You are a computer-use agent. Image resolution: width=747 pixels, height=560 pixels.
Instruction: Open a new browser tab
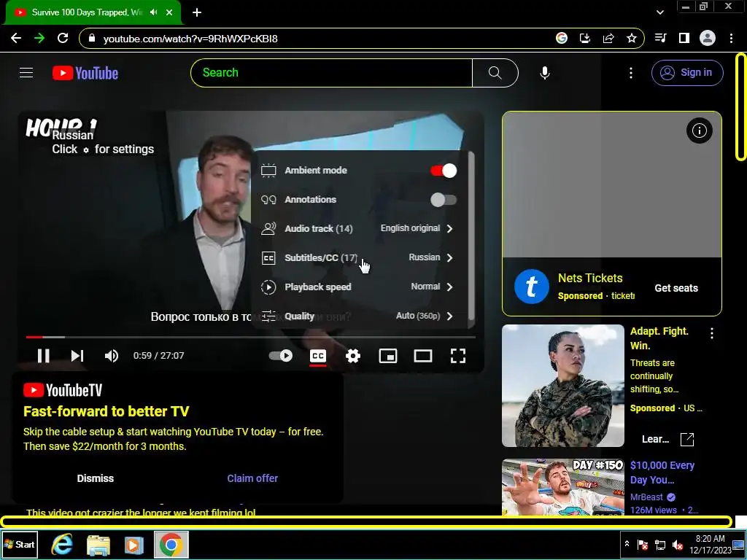point(197,13)
